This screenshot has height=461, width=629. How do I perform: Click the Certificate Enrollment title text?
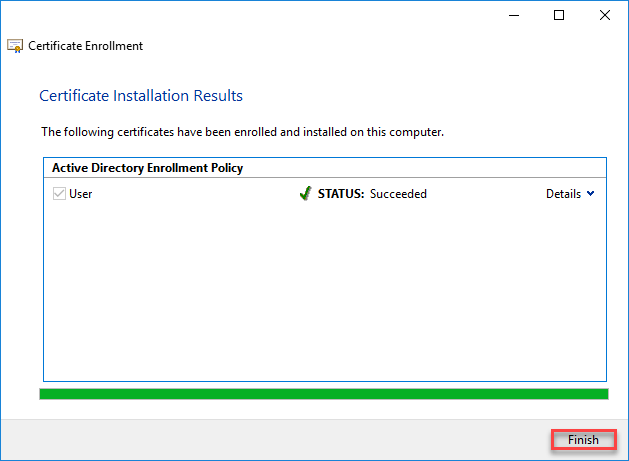[x=85, y=46]
